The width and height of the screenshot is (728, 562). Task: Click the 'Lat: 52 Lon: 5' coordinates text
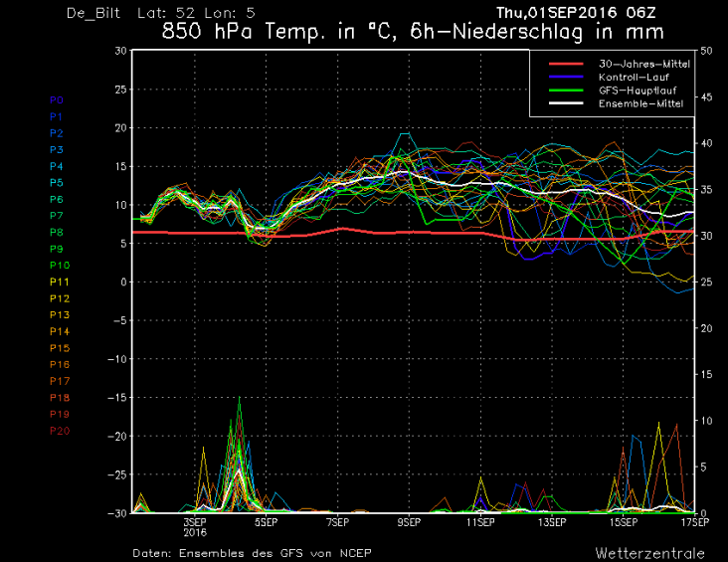click(x=196, y=13)
